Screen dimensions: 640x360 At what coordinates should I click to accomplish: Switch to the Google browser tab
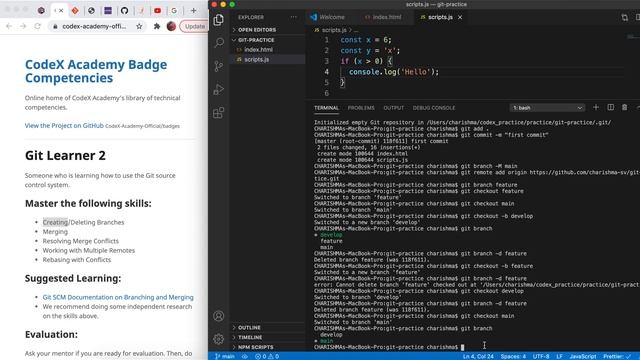(174, 11)
